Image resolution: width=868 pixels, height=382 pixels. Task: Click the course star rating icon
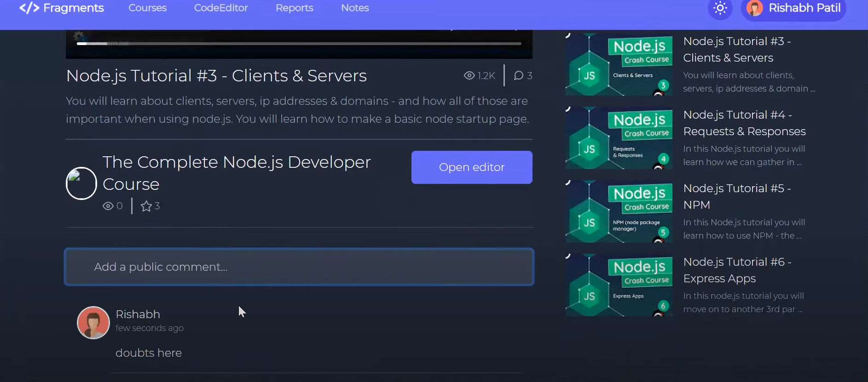point(146,206)
